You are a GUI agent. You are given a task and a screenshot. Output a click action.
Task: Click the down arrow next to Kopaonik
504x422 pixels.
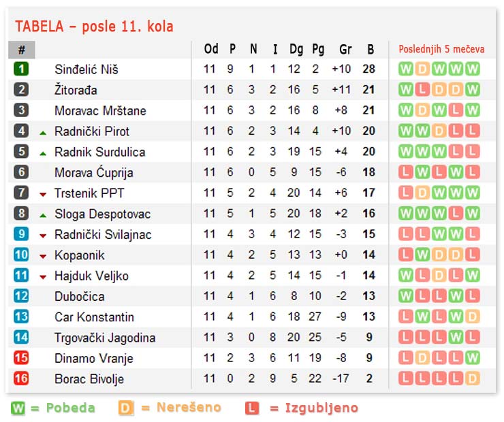click(43, 256)
